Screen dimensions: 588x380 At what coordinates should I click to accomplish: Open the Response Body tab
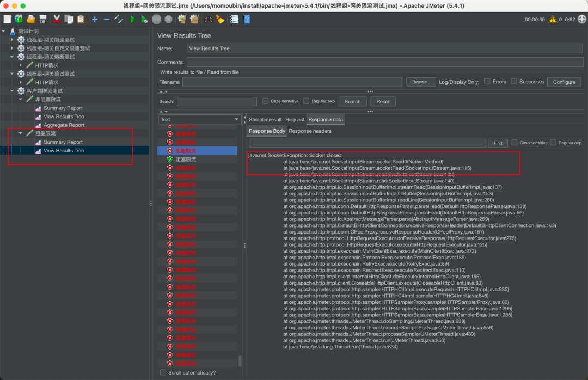point(267,131)
